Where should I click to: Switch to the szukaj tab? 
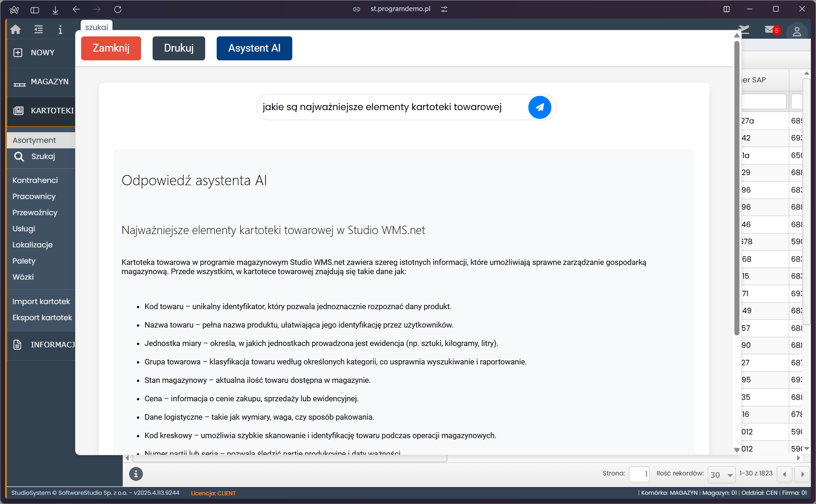coord(96,27)
